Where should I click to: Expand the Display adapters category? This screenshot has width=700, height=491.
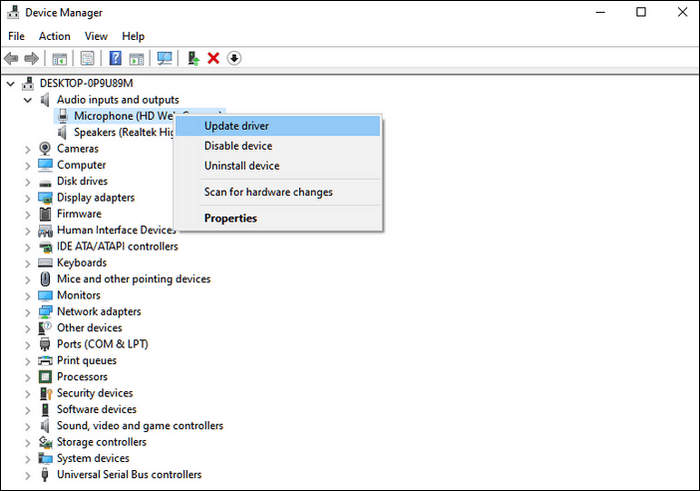click(x=28, y=198)
